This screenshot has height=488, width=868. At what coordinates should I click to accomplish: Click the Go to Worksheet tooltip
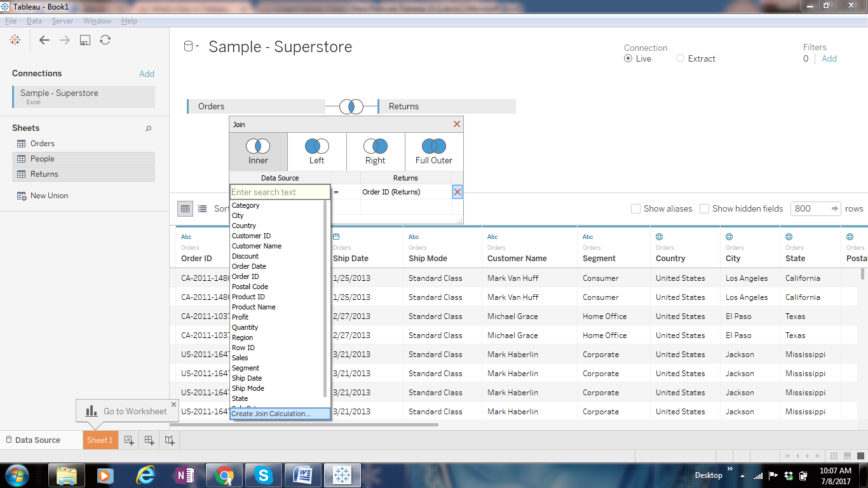coord(127,411)
